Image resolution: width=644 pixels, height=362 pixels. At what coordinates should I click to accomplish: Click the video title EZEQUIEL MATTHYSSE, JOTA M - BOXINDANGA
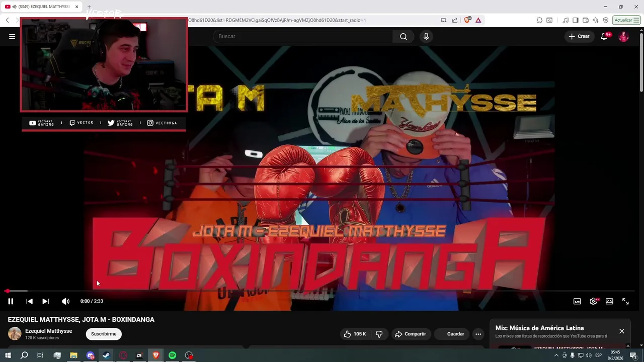tap(81, 320)
